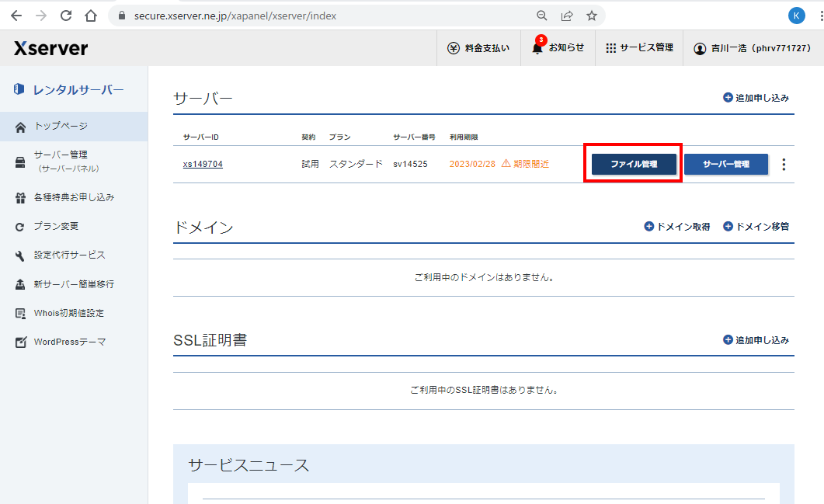Screen dimensions: 824x504
Task: Click 追加申し込み next to サーバー heading
Action: [x=756, y=98]
